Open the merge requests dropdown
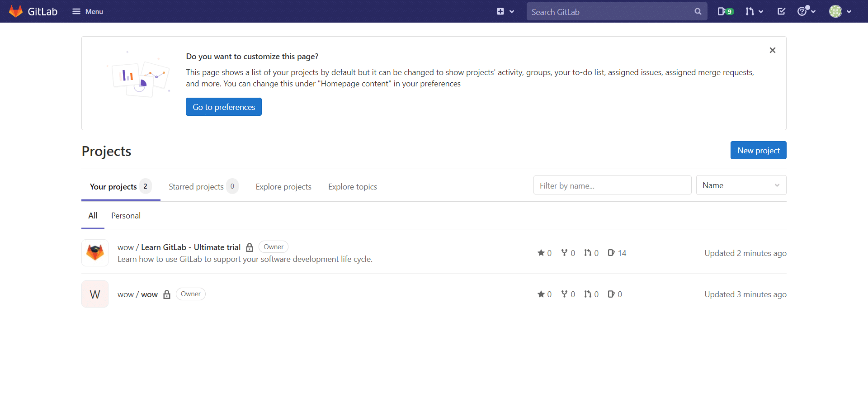 (x=755, y=11)
